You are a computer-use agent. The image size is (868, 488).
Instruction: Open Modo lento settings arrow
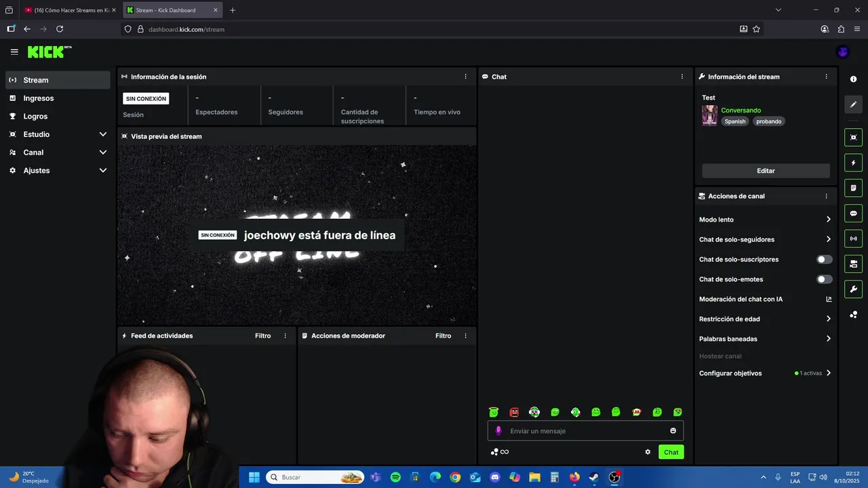point(828,220)
